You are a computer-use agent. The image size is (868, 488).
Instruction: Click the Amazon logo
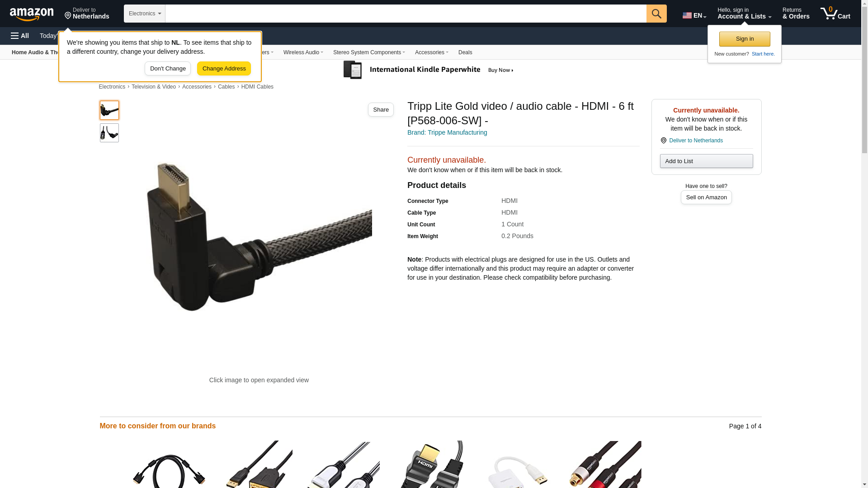[32, 14]
